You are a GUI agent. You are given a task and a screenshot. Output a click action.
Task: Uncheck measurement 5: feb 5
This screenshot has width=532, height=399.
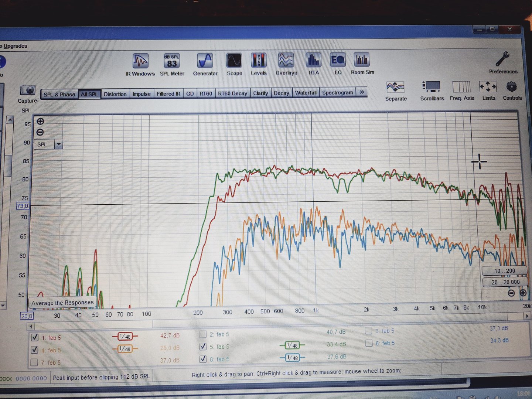[203, 347]
